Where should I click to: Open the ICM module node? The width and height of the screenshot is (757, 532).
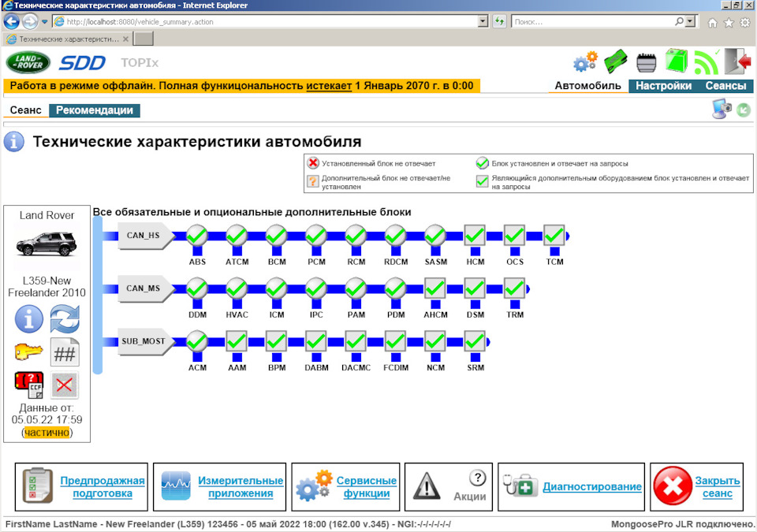pyautogui.click(x=277, y=288)
